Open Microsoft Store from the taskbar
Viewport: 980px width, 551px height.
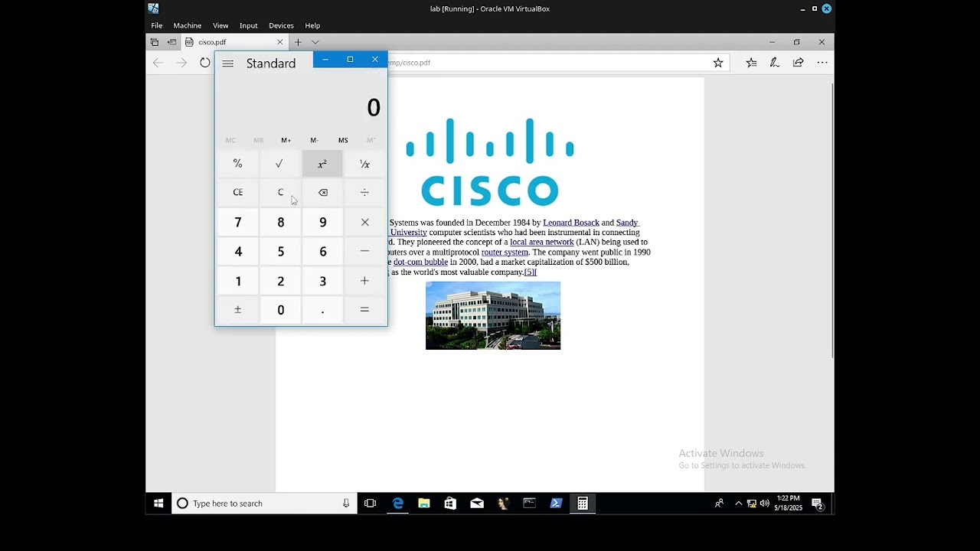tap(450, 504)
